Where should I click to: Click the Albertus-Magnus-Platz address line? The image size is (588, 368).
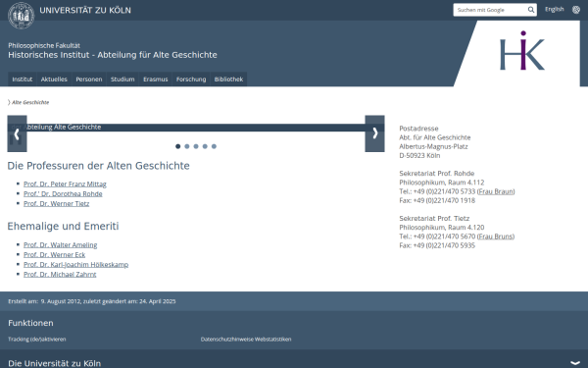pos(433,146)
